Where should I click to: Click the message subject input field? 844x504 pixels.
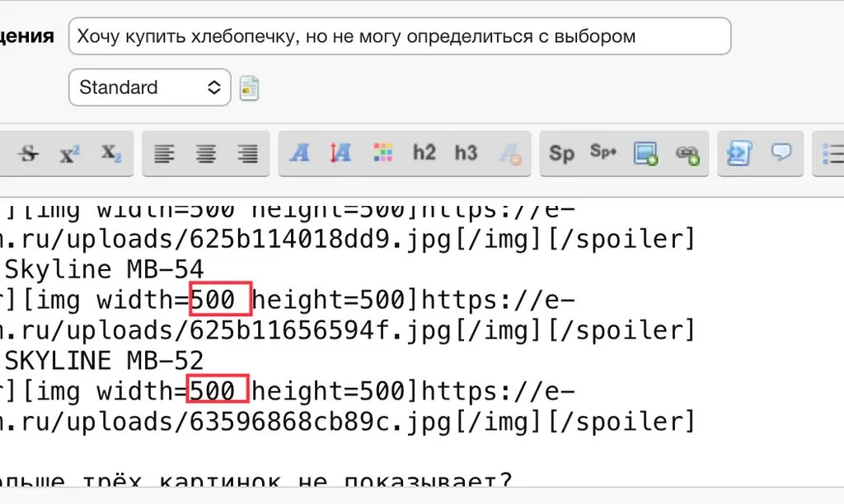pos(399,37)
